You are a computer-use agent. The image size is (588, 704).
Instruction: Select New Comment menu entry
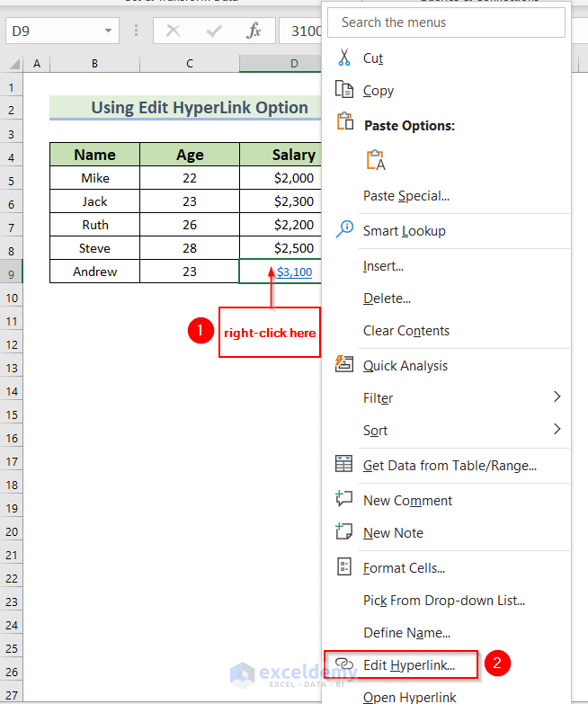pyautogui.click(x=447, y=500)
